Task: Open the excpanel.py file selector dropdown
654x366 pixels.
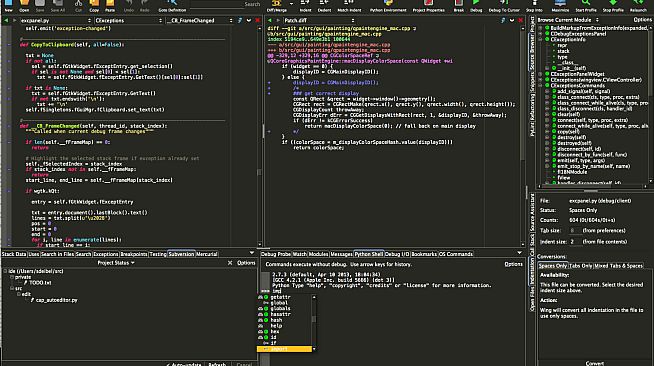Action: [x=56, y=20]
